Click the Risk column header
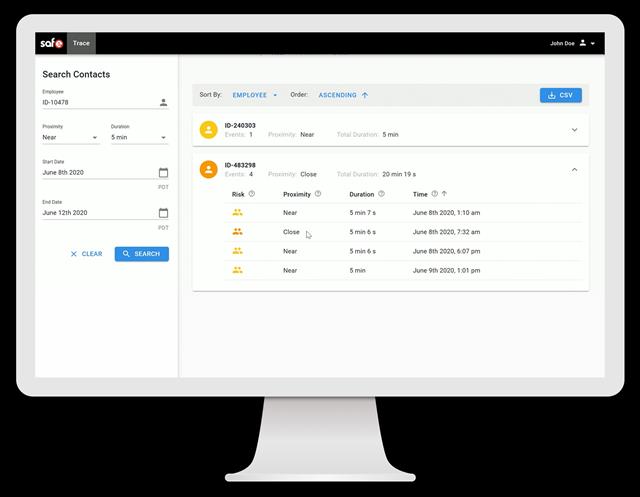Viewport: 640px width, 497px height. click(238, 194)
